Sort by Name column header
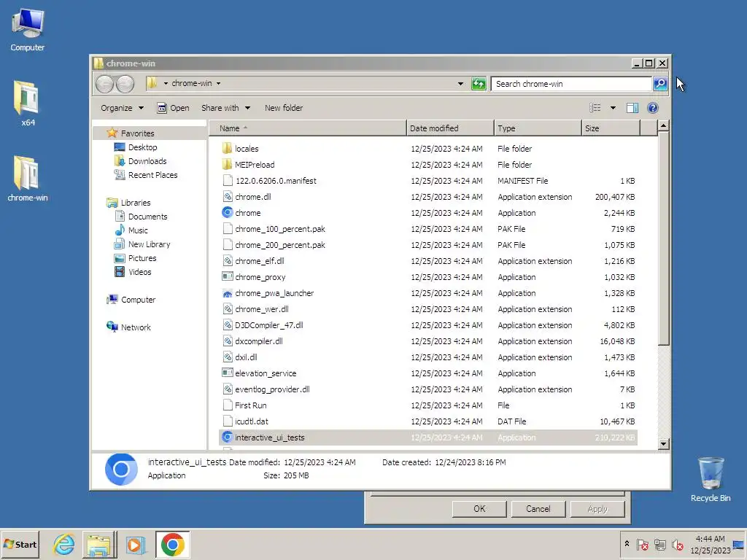Screen dimensions: 747x560 tap(308, 128)
